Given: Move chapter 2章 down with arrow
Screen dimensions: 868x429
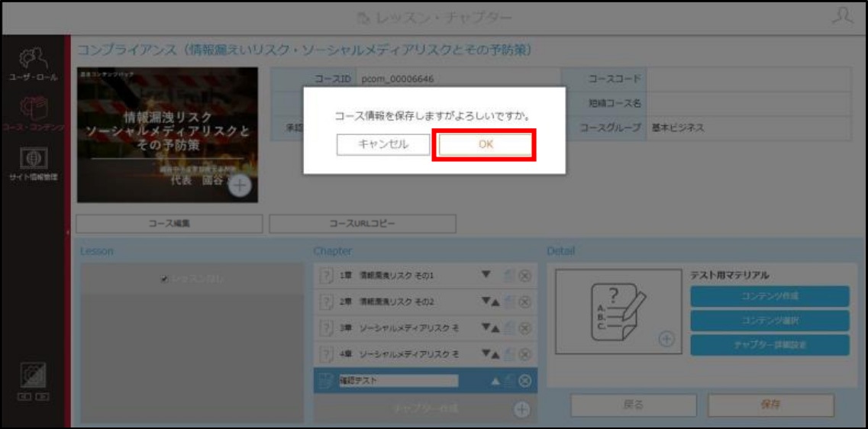Looking at the screenshot, I should [486, 302].
